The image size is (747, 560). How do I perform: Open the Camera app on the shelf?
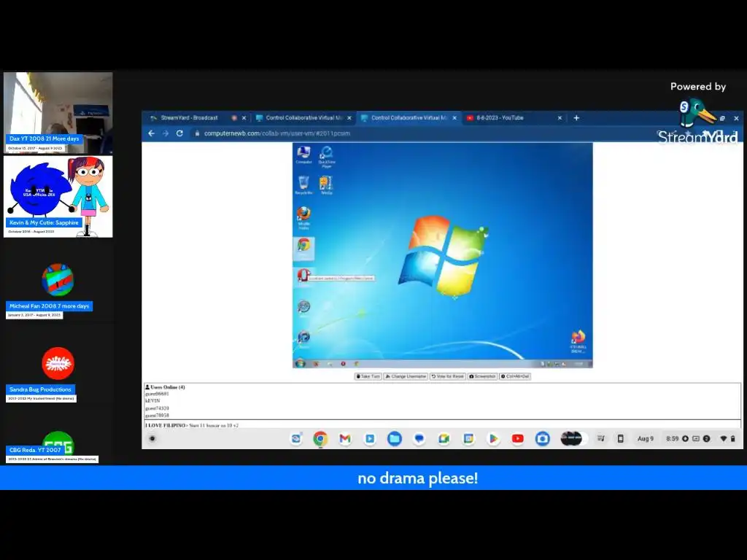[543, 438]
